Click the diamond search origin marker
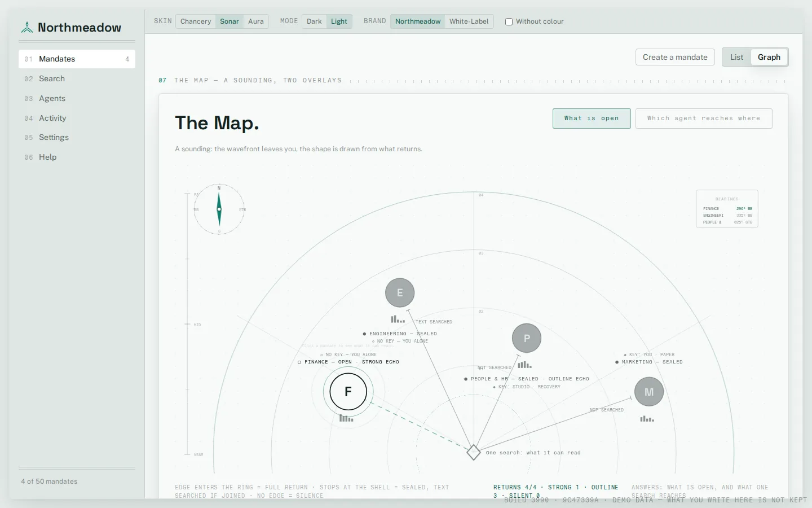 point(474,452)
